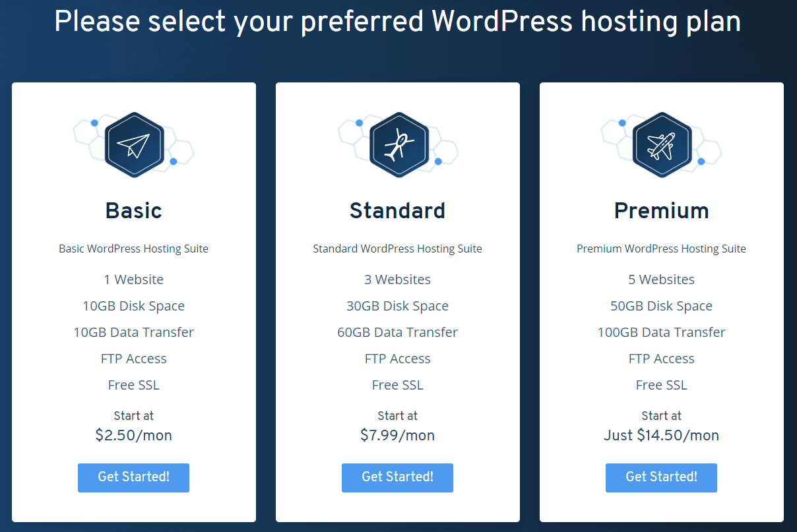The image size is (797, 532).
Task: Click Premium WordPress Hosting Suite subtitle
Action: click(661, 249)
